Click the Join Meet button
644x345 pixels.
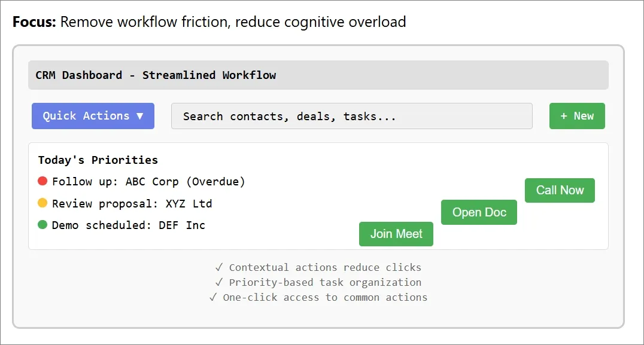pyautogui.click(x=396, y=234)
